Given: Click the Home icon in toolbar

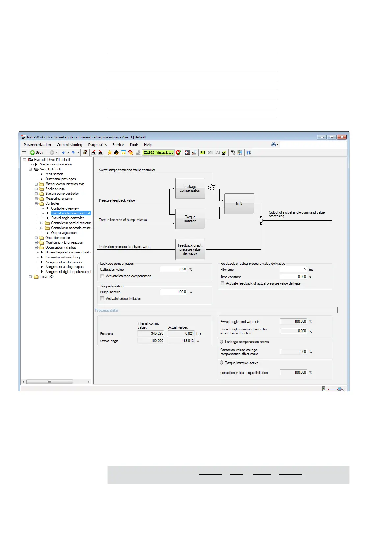Looking at the screenshot, I should tap(85, 152).
